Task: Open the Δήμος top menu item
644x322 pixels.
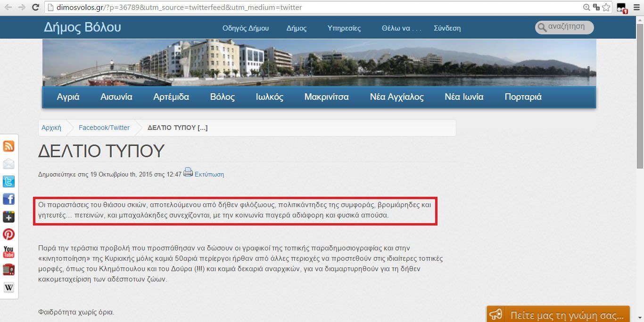Action: [297, 28]
